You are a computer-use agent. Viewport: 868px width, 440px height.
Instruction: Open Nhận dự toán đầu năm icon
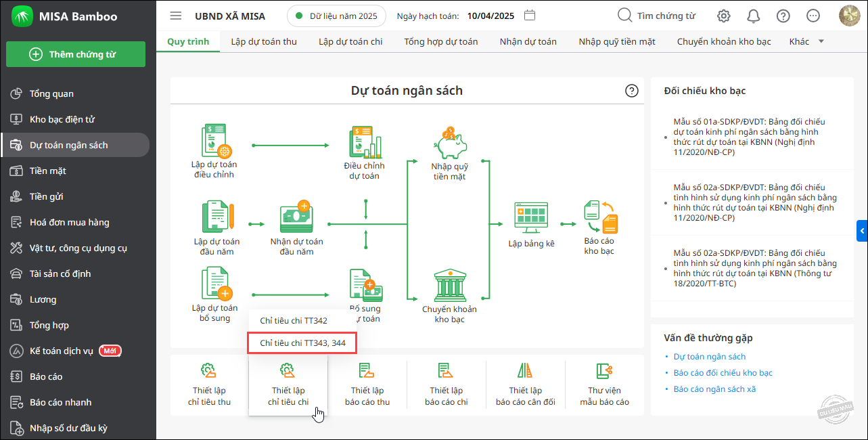coord(296,217)
